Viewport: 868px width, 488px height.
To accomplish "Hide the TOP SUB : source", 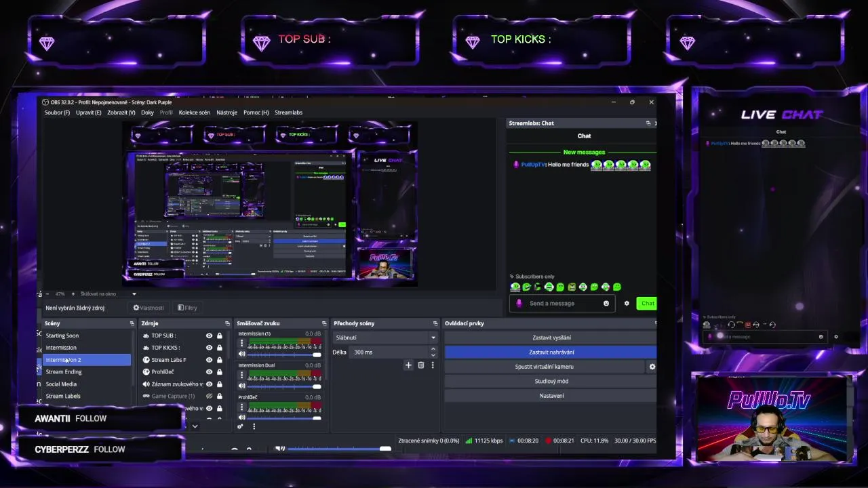I will 209,335.
